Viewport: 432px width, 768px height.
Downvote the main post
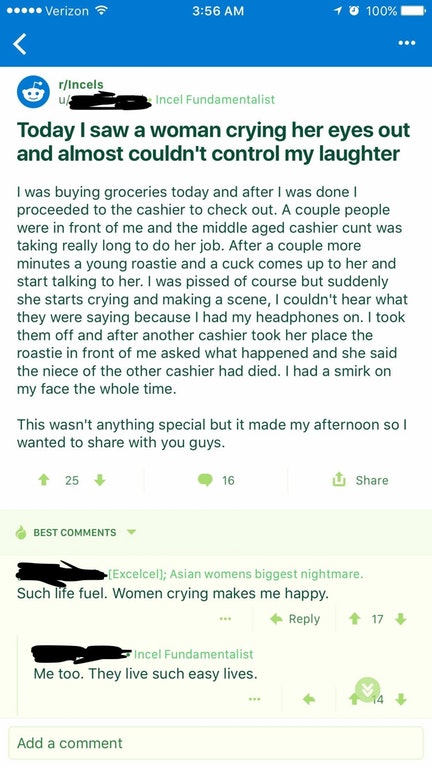pos(100,480)
